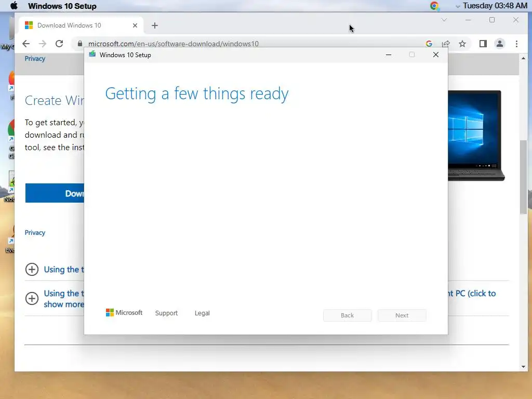
Task: Click the blue Download button on webpage
Action: (x=55, y=193)
